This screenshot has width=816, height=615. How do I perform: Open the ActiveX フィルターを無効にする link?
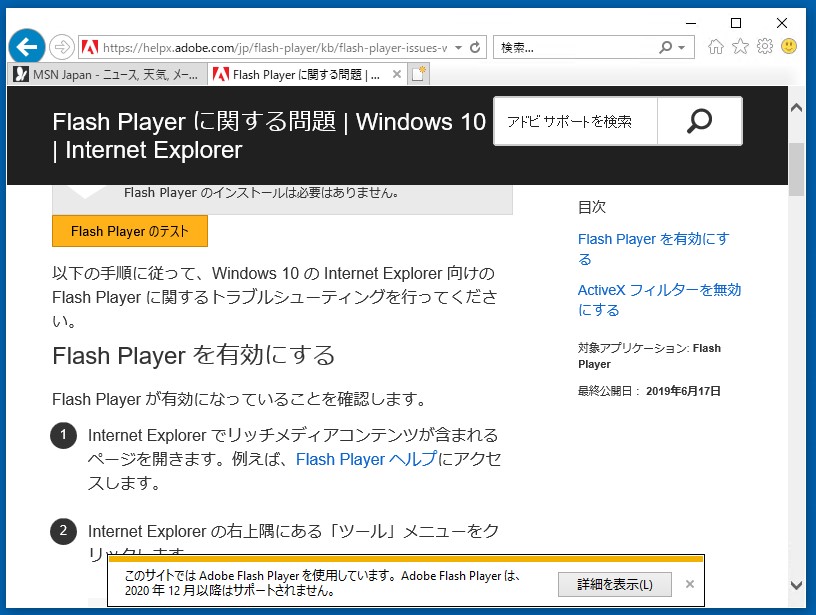pyautogui.click(x=659, y=300)
